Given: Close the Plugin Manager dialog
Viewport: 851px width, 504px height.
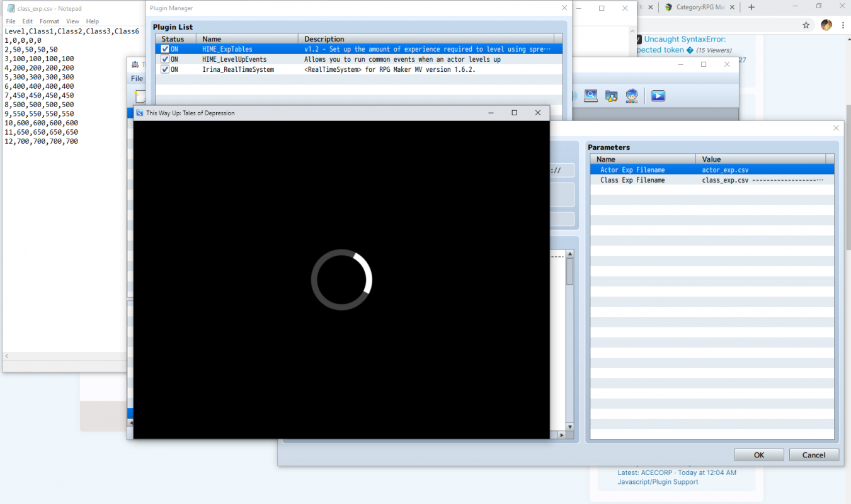Looking at the screenshot, I should [x=564, y=8].
